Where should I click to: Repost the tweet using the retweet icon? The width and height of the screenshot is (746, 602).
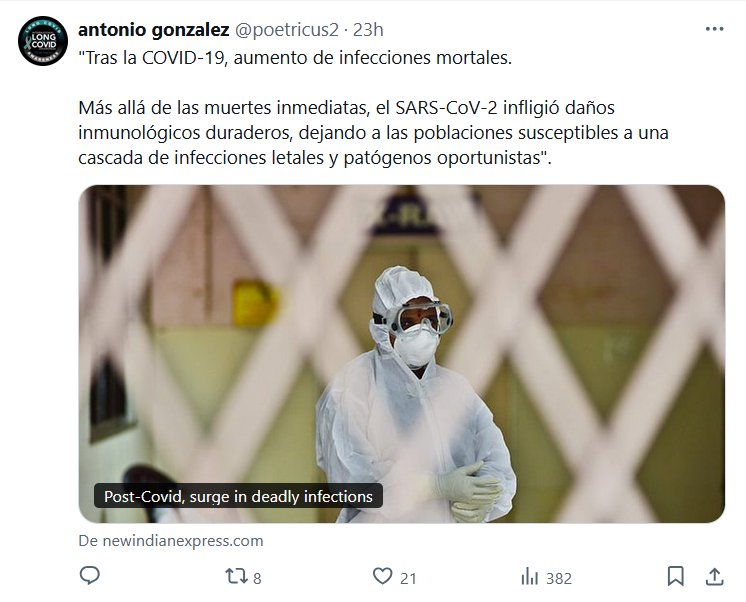(236, 576)
